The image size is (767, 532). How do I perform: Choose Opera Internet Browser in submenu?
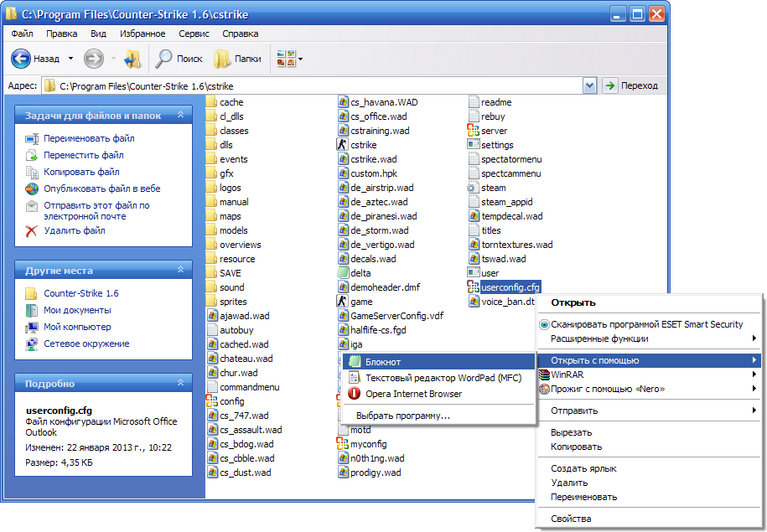coord(438,394)
